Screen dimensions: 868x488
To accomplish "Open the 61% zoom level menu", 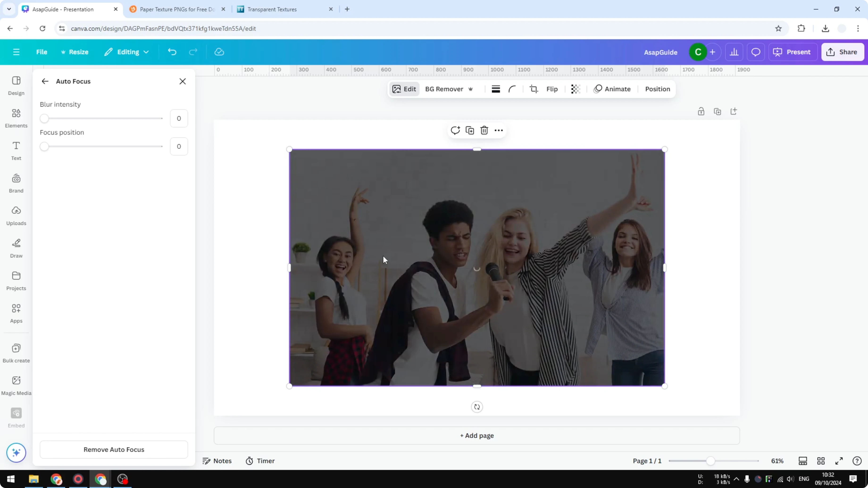I will (x=777, y=461).
